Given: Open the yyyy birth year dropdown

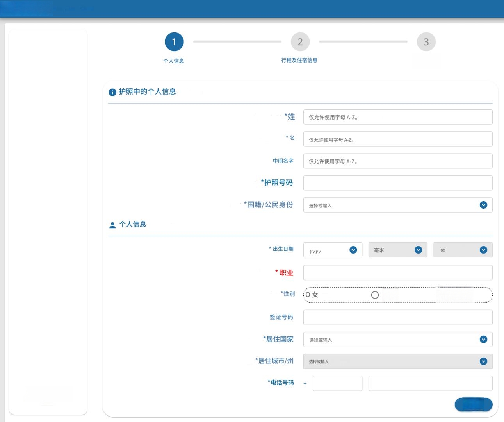Looking at the screenshot, I should (333, 250).
